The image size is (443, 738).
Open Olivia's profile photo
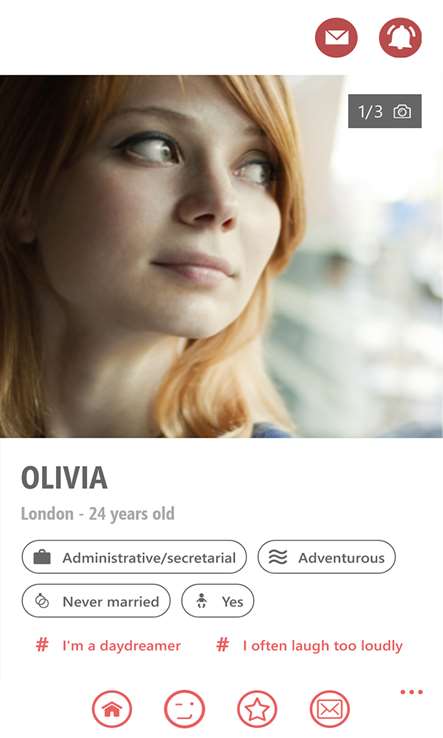(x=221, y=256)
